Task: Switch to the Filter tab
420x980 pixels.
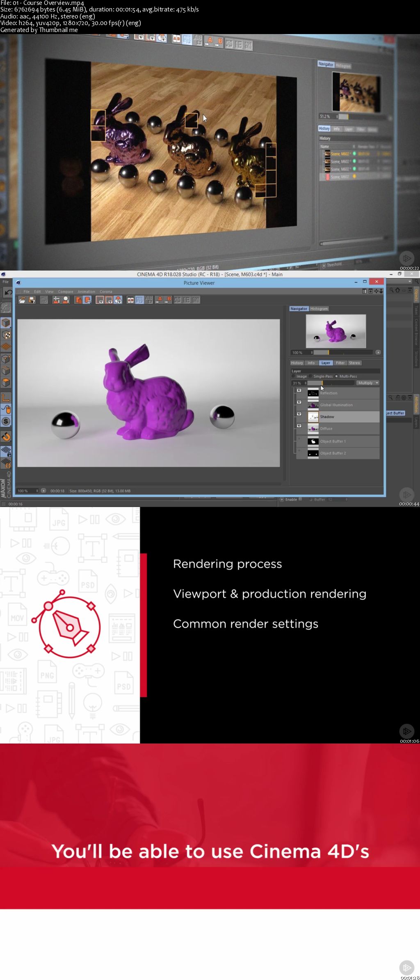Action: (x=340, y=363)
